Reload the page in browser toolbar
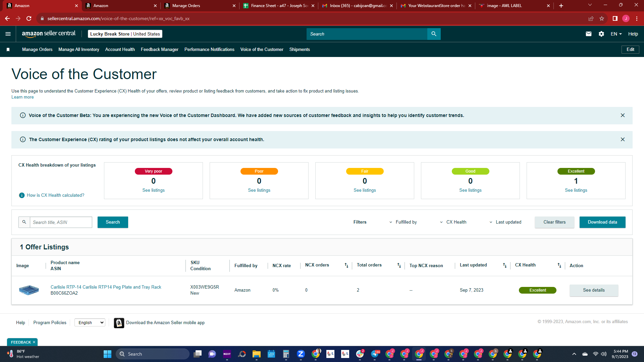Screen dimensions: 644x362 coord(29,18)
